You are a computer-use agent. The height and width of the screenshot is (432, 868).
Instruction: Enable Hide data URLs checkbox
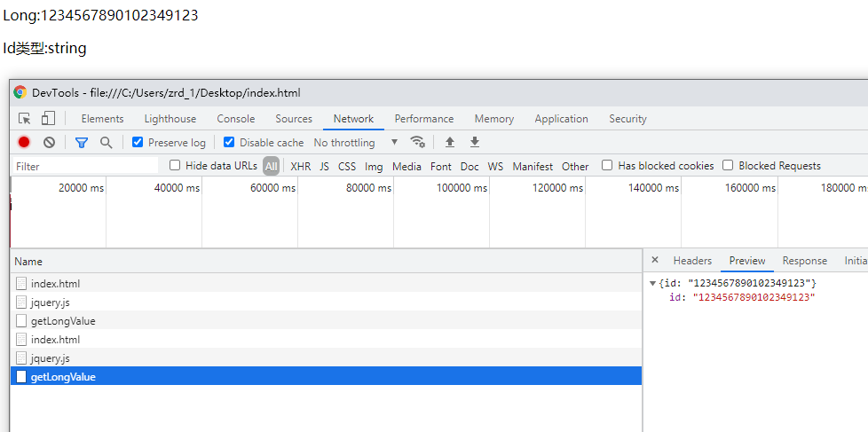click(175, 165)
